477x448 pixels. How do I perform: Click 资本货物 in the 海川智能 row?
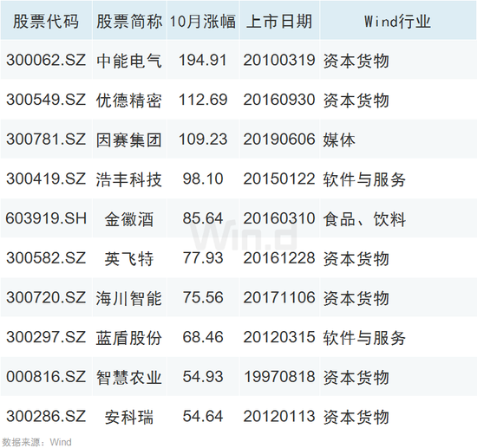click(x=356, y=298)
